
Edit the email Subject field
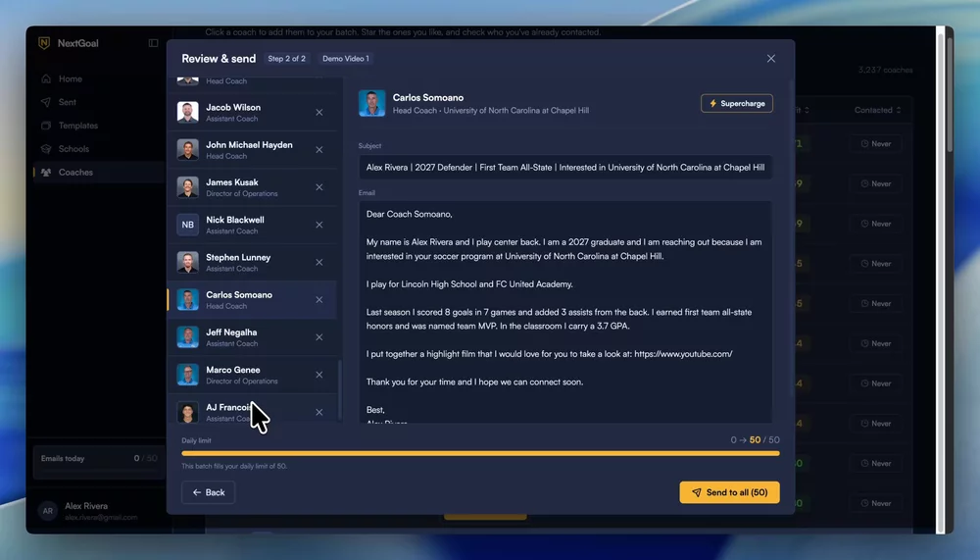(x=565, y=167)
